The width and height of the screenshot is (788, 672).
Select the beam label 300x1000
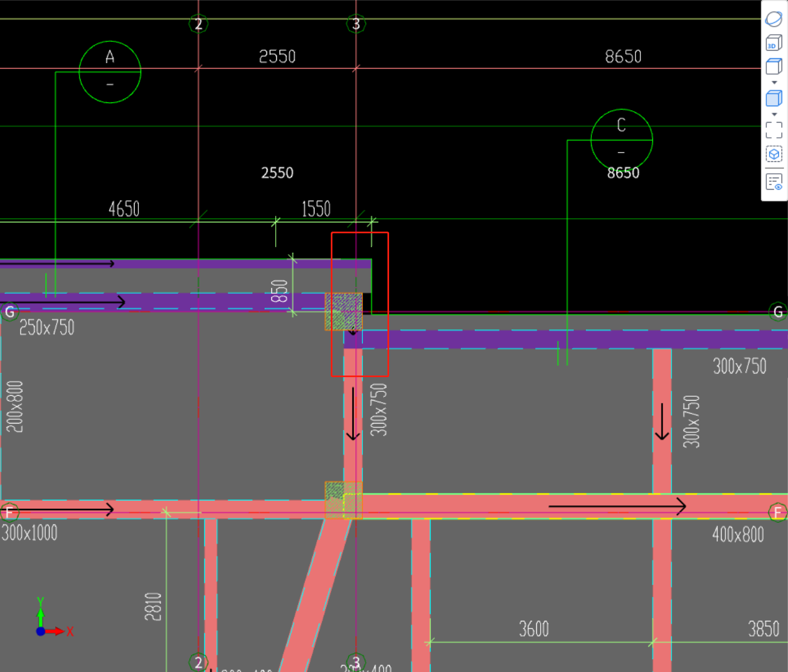pos(29,532)
